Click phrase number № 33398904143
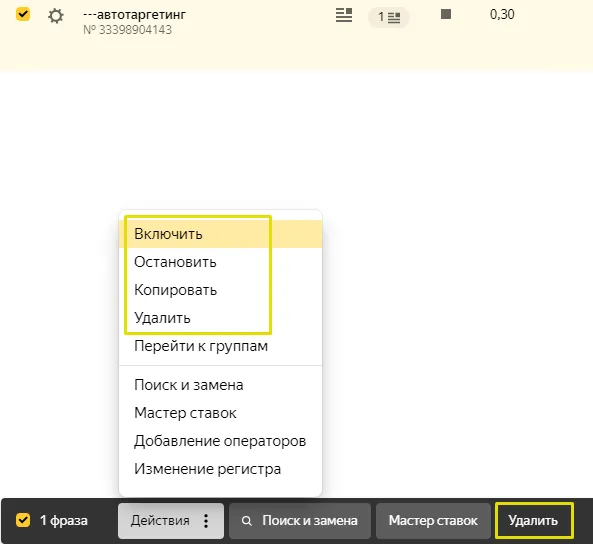The width and height of the screenshot is (593, 544). [127, 30]
